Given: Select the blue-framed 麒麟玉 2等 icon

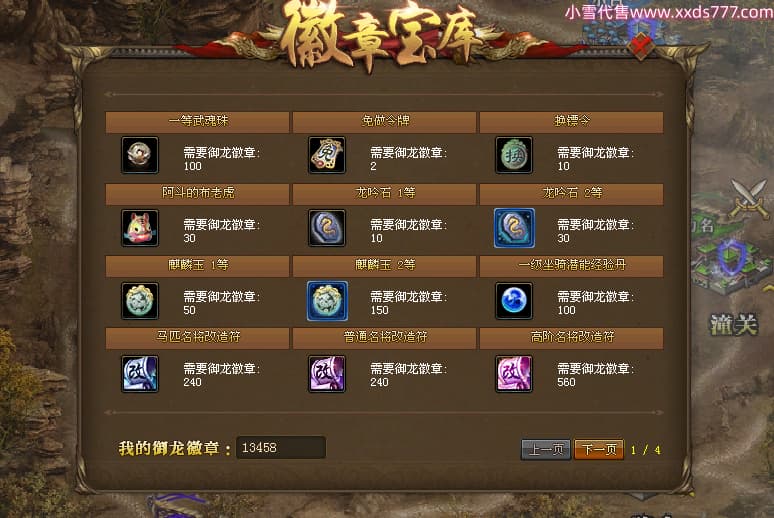Looking at the screenshot, I should pos(327,300).
